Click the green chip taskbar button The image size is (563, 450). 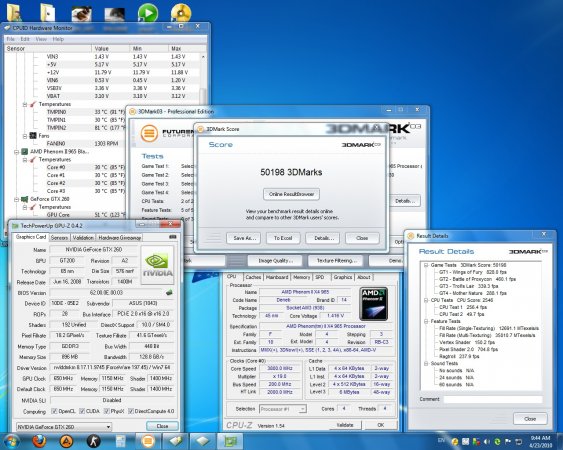tap(230, 441)
